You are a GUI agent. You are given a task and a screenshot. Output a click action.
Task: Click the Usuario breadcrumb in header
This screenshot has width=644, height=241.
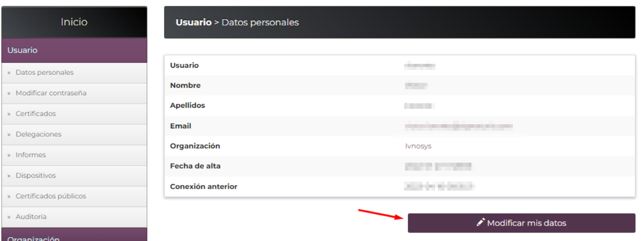194,22
